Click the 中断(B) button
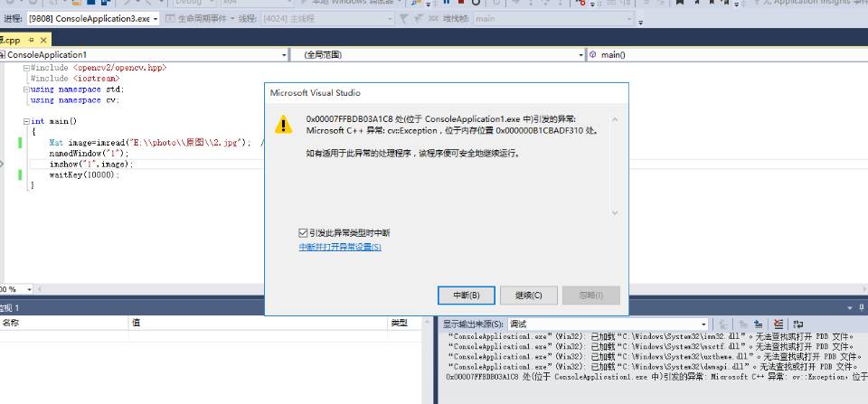868x404 pixels. pos(467,295)
